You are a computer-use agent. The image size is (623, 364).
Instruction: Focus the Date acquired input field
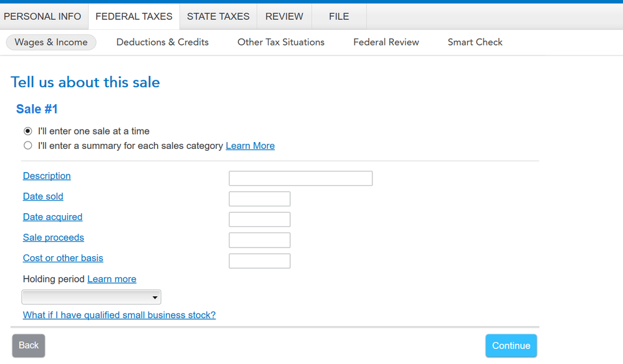point(259,219)
